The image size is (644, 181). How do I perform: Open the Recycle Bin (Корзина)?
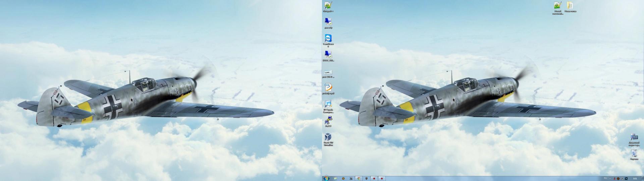coord(634,155)
